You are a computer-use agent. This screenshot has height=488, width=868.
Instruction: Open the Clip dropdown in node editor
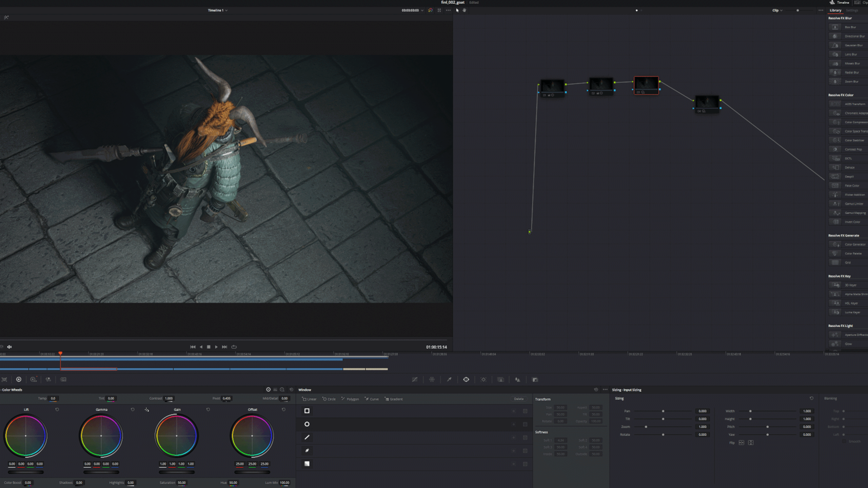pos(777,11)
